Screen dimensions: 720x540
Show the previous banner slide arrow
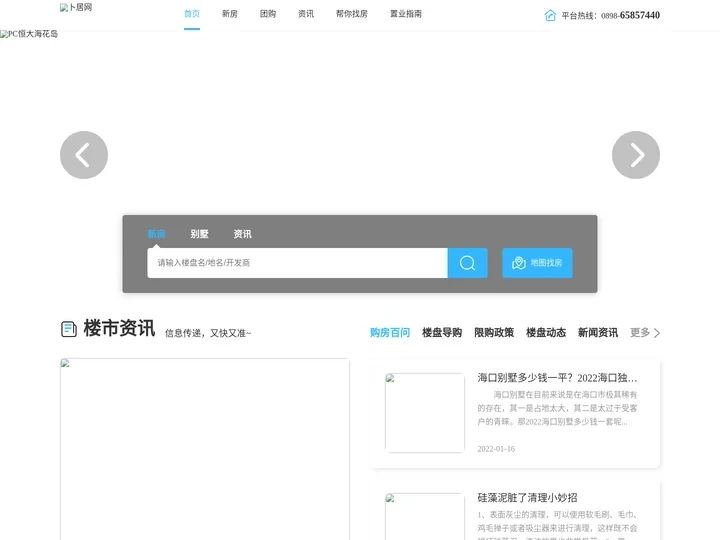point(84,155)
